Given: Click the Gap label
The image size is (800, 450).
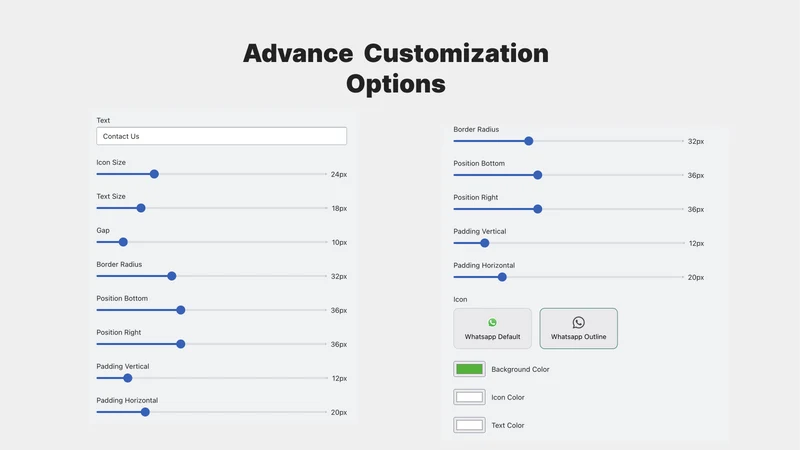Looking at the screenshot, I should coord(103,231).
